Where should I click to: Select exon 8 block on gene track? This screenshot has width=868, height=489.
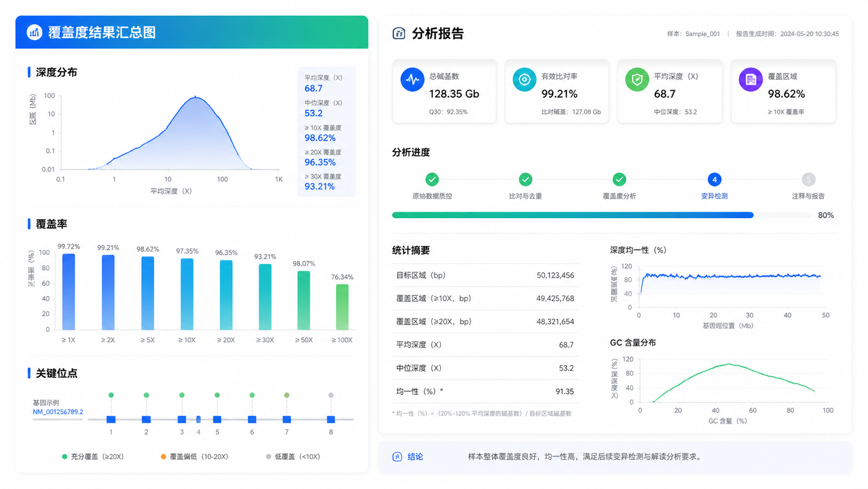coord(331,419)
